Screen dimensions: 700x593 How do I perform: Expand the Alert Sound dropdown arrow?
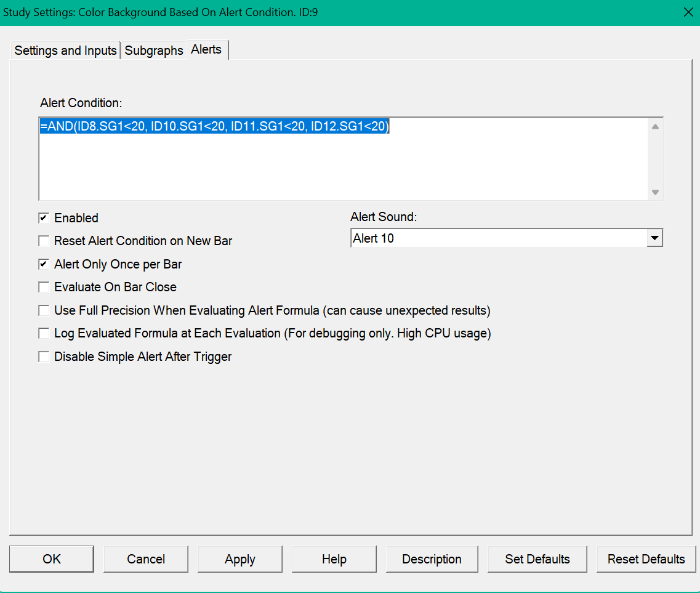[654, 238]
